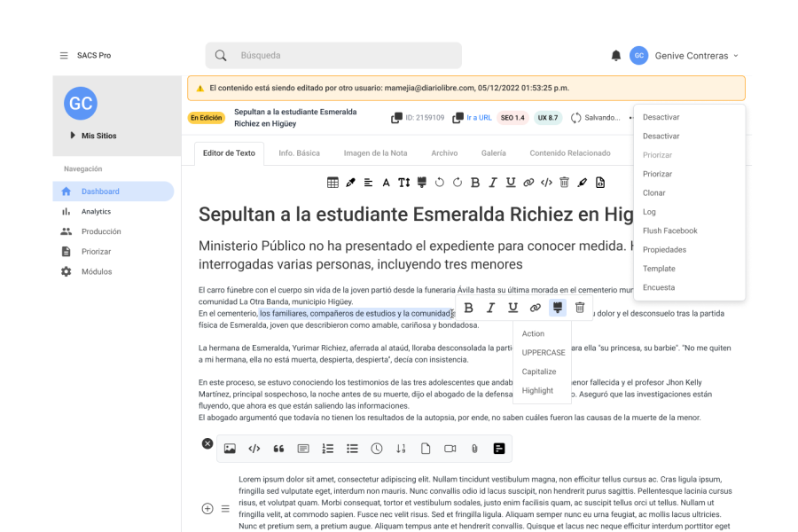Apply underline from the main editor toolbar
798x532 pixels.
(511, 183)
